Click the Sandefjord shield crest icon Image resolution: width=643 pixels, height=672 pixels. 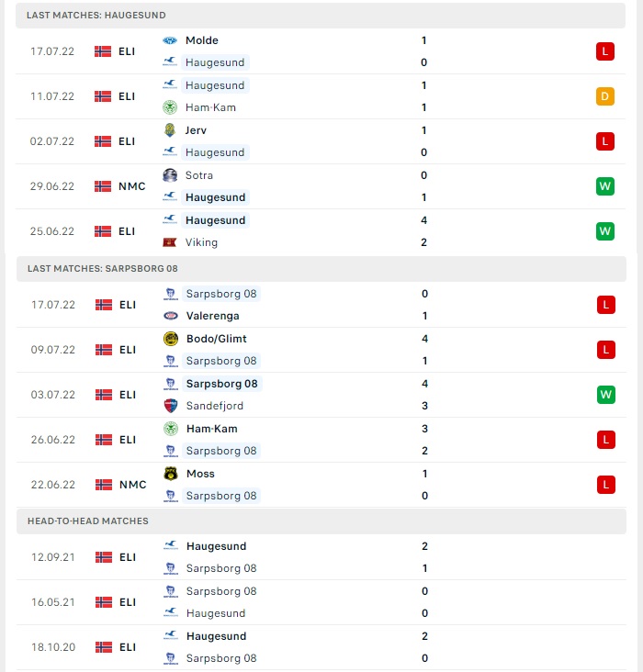point(171,406)
